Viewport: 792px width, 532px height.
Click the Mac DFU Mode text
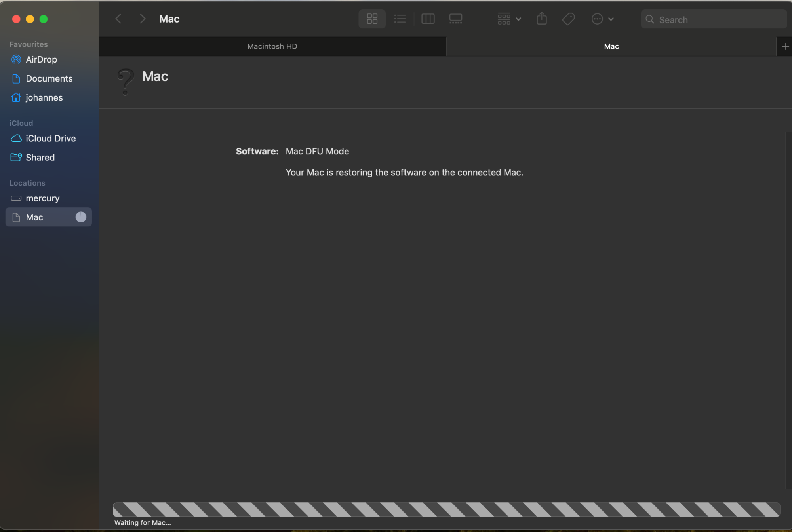click(317, 151)
